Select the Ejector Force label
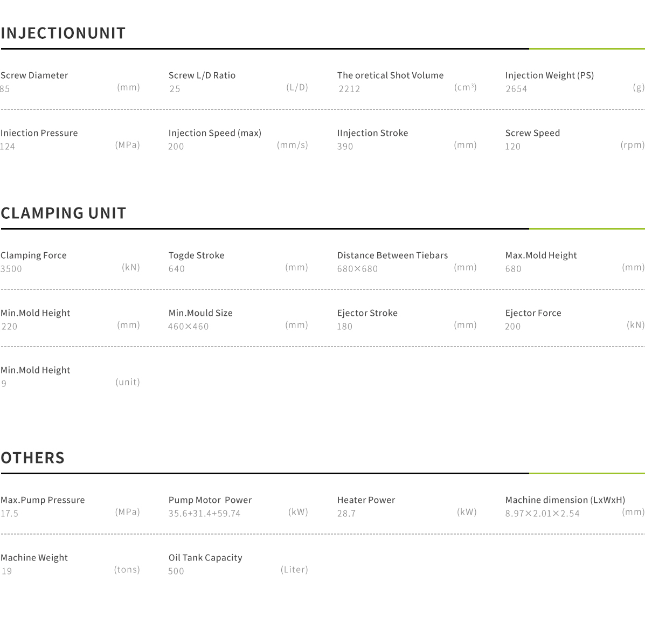The image size is (645, 644). pyautogui.click(x=533, y=313)
